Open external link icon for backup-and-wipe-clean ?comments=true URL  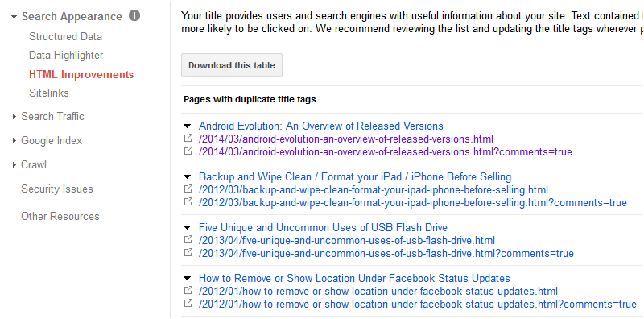point(188,202)
